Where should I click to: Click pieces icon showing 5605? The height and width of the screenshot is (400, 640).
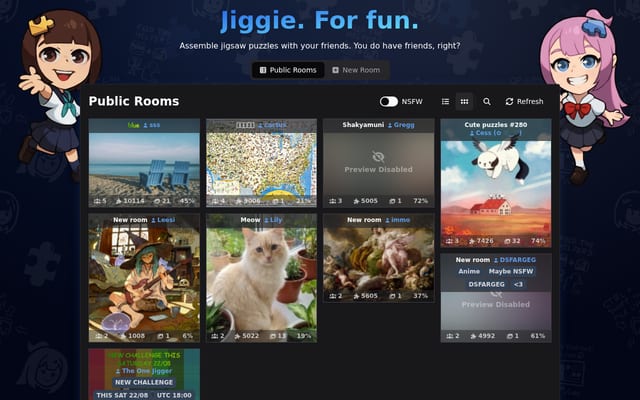tap(356, 296)
